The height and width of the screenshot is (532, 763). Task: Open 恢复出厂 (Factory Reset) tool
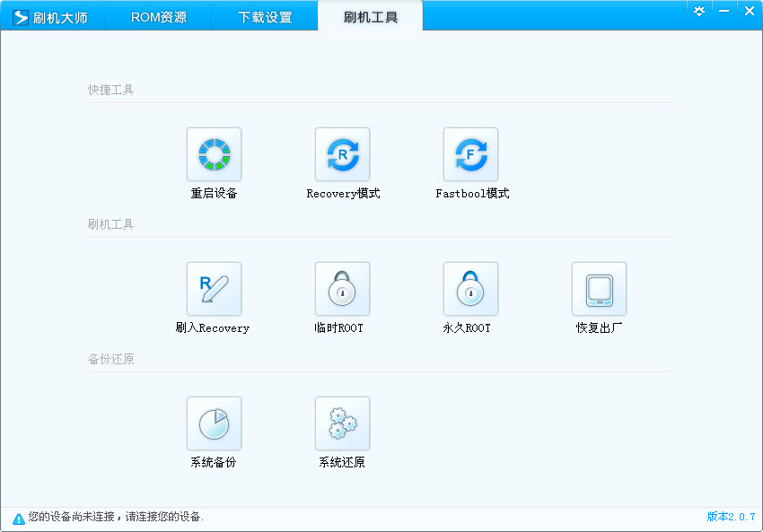point(598,298)
